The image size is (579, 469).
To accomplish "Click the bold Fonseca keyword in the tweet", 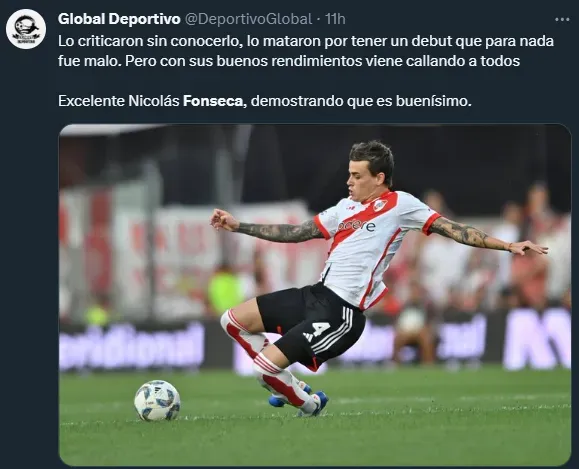I will click(213, 100).
